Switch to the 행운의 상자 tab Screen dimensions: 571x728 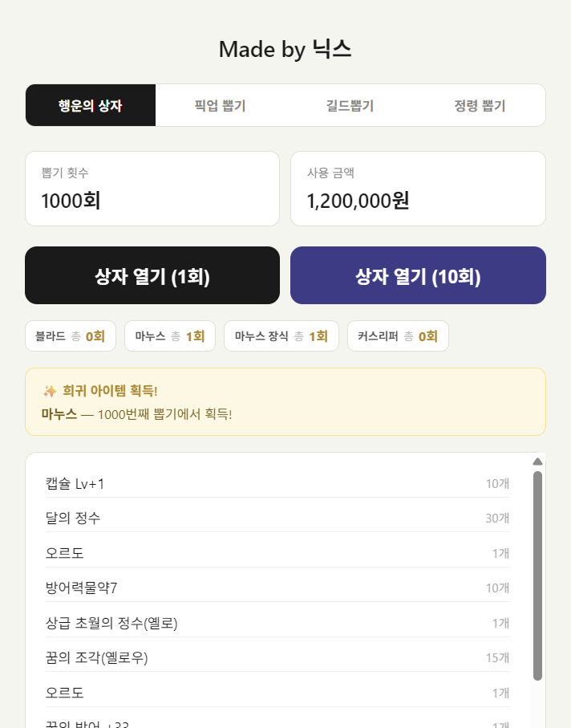[x=91, y=106]
